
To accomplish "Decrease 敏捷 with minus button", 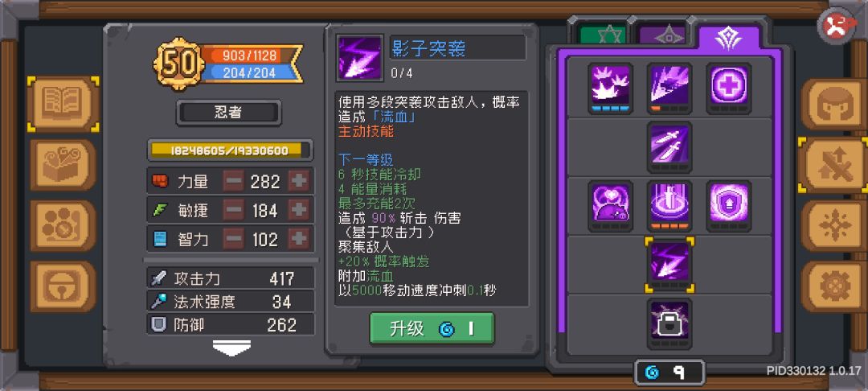I will [x=233, y=210].
